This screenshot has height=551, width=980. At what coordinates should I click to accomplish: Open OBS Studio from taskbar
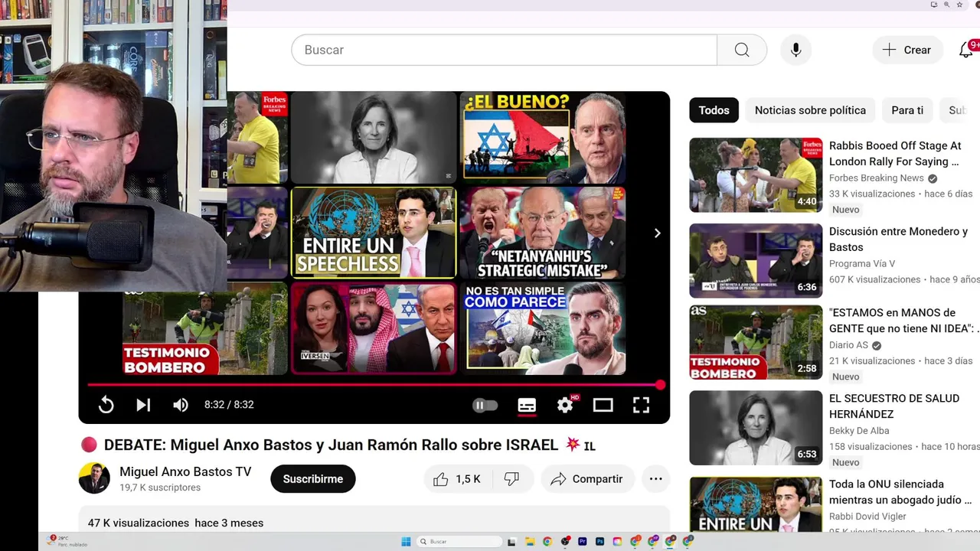[565, 542]
